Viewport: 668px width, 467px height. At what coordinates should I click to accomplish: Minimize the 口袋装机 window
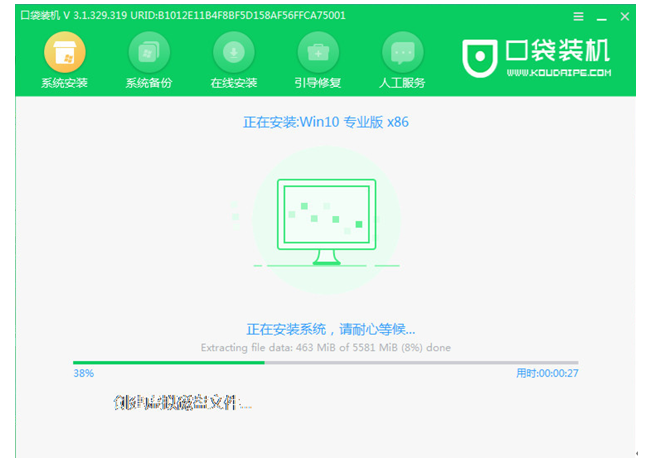pos(599,17)
